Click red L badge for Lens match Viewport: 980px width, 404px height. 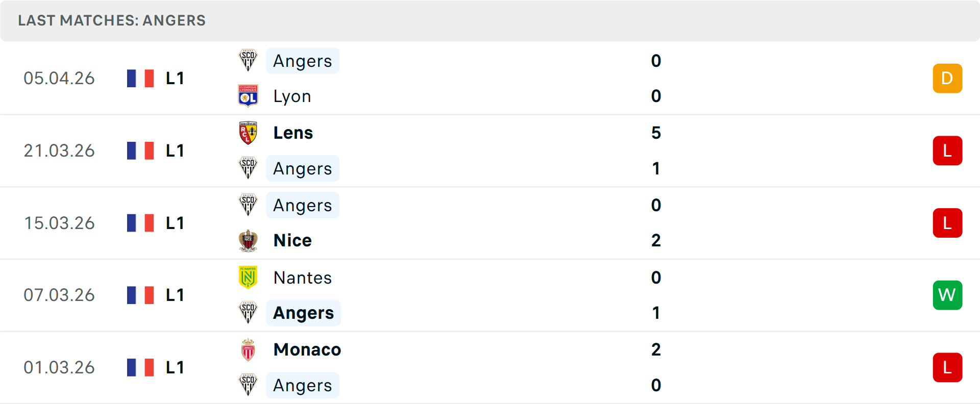[947, 151]
